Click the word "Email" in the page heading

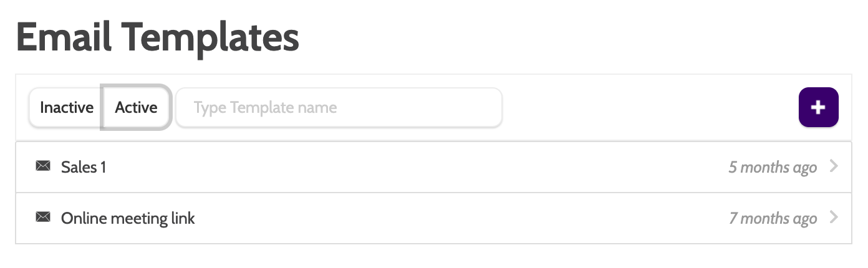point(64,37)
